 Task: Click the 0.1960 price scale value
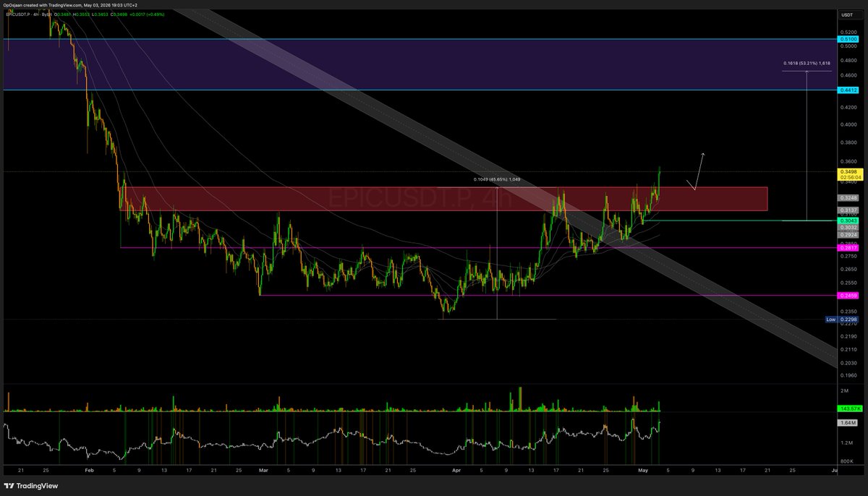point(848,375)
